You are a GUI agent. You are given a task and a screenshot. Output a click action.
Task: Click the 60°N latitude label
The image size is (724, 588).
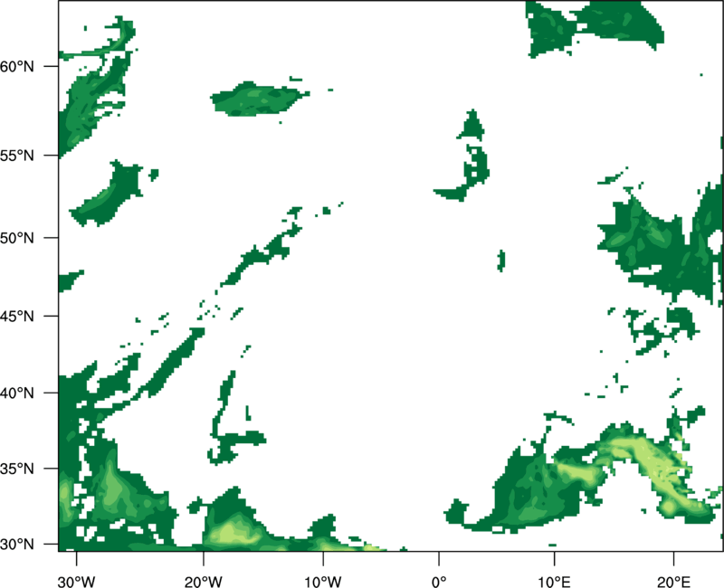[x=16, y=66]
